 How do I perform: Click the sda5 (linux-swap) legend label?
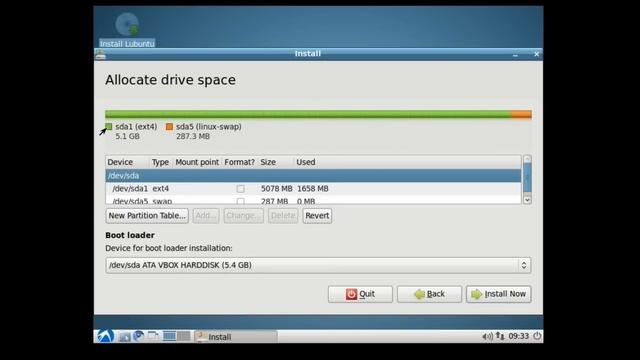click(x=209, y=127)
